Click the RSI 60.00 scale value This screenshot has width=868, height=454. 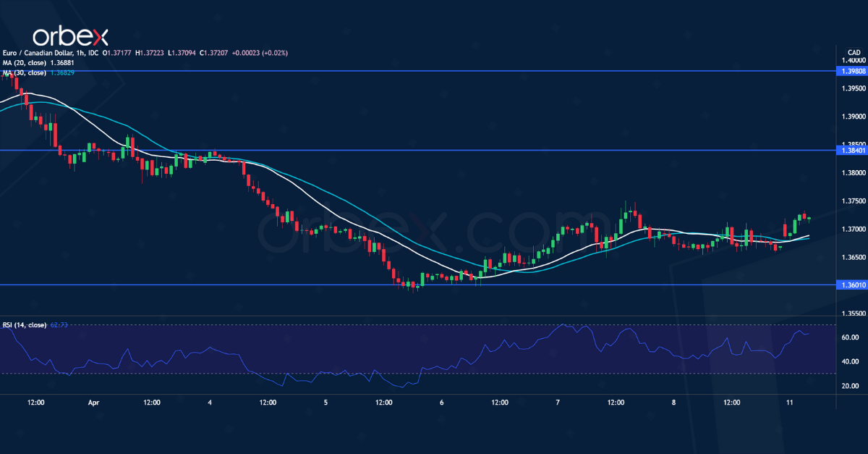850,337
